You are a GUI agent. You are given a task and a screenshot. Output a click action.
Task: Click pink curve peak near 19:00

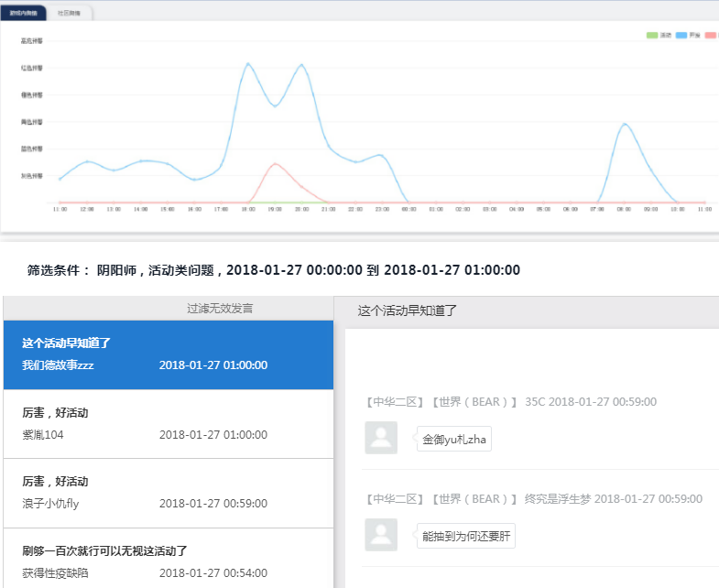coord(274,164)
